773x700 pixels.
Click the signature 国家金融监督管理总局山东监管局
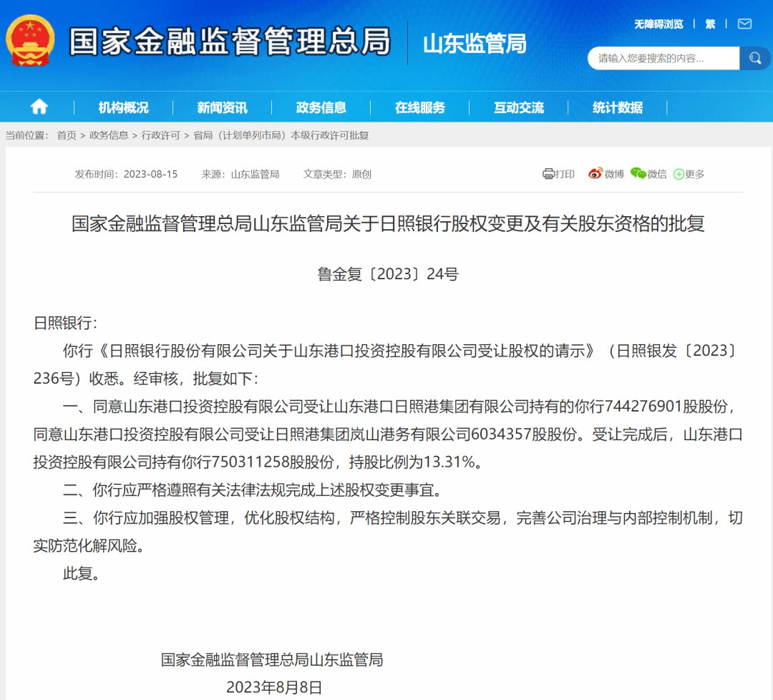coord(272,659)
